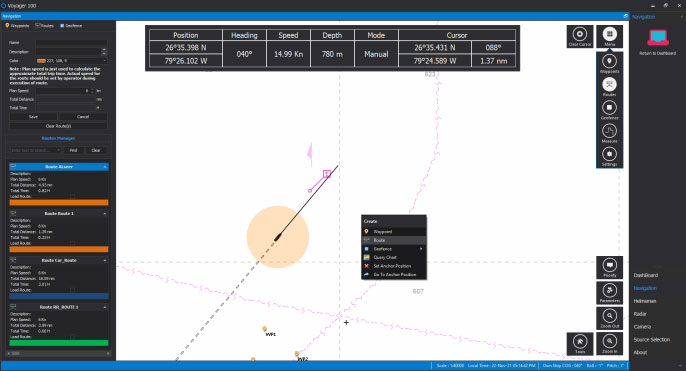Open chart Settings from the vertical toolbar
The width and height of the screenshot is (686, 371).
coord(609,156)
